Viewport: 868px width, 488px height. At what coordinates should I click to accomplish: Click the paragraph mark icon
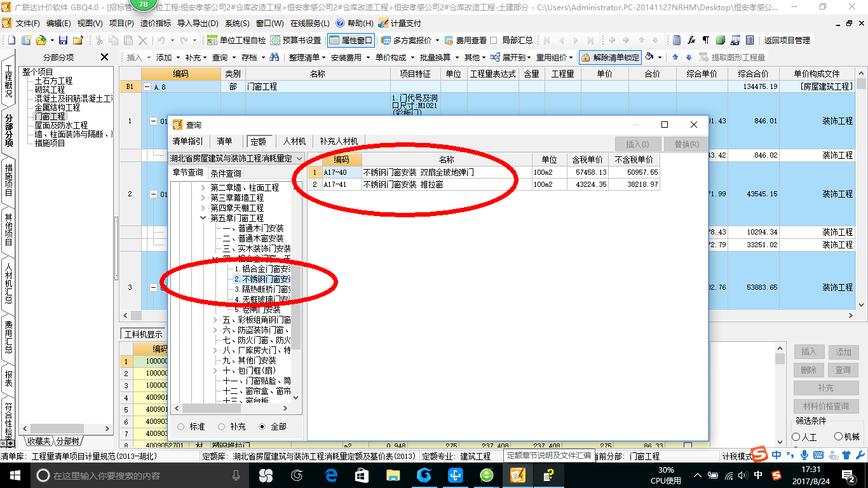coord(705,40)
